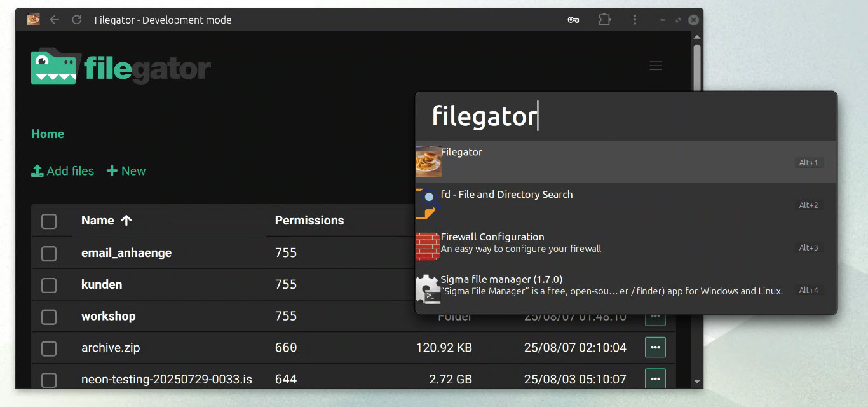Image resolution: width=868 pixels, height=407 pixels.
Task: Click the Add files button
Action: point(63,171)
